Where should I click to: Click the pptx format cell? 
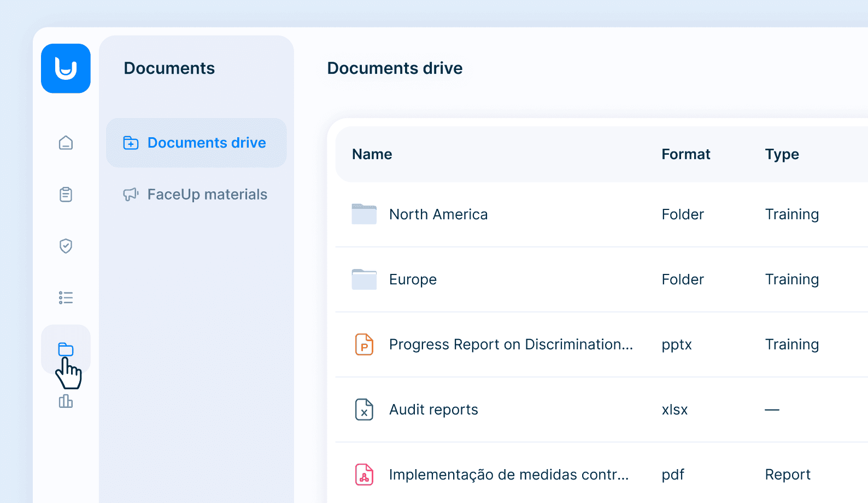677,345
